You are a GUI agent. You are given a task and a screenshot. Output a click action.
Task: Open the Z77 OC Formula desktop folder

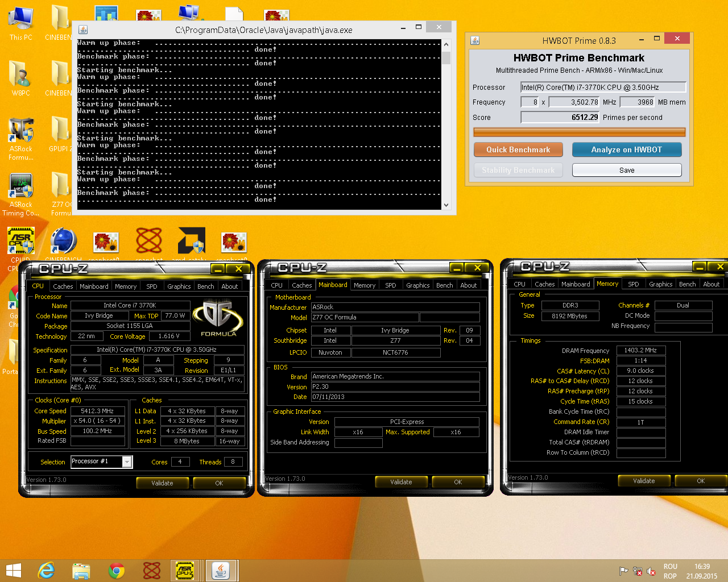[60, 193]
